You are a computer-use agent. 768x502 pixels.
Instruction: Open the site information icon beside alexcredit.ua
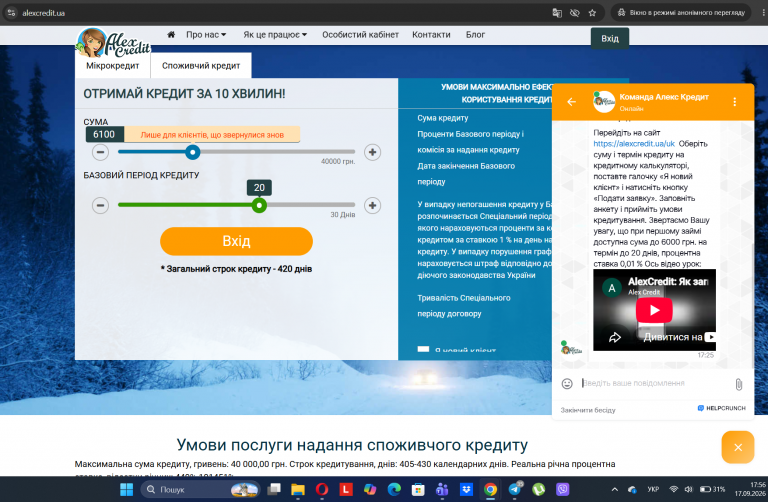[x=11, y=13]
